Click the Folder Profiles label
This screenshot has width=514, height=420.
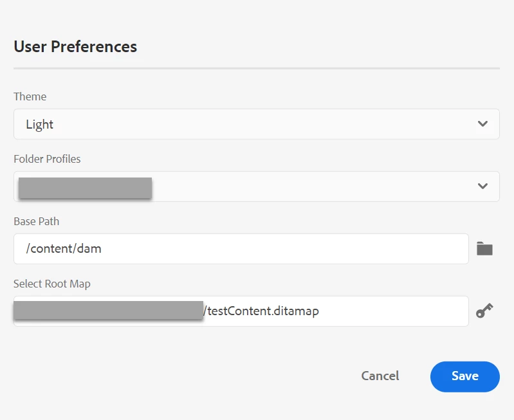(47, 159)
